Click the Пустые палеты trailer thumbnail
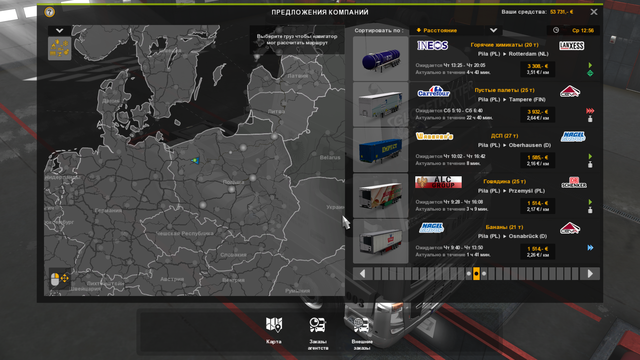This screenshot has width=640, height=360. pos(380,104)
